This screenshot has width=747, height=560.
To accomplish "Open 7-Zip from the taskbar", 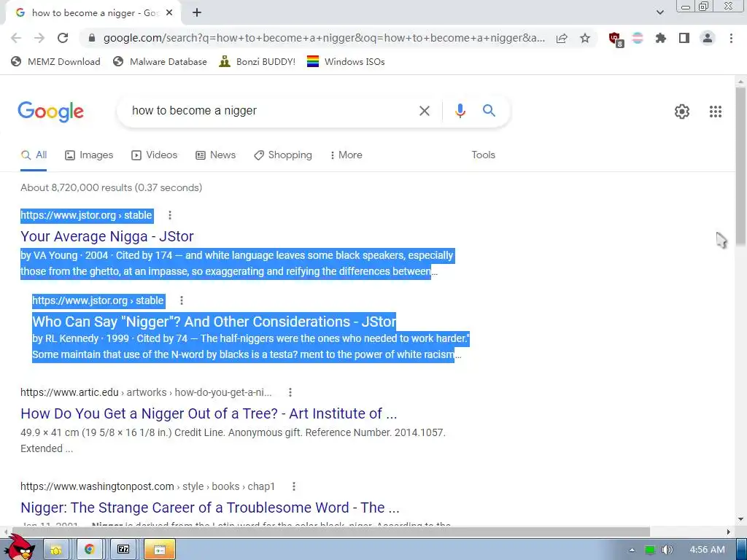I will click(x=123, y=550).
